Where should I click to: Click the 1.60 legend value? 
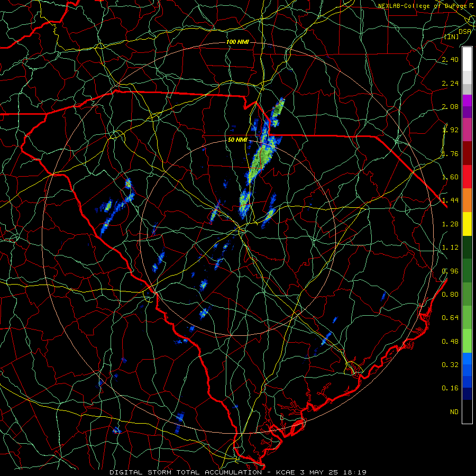click(x=450, y=177)
